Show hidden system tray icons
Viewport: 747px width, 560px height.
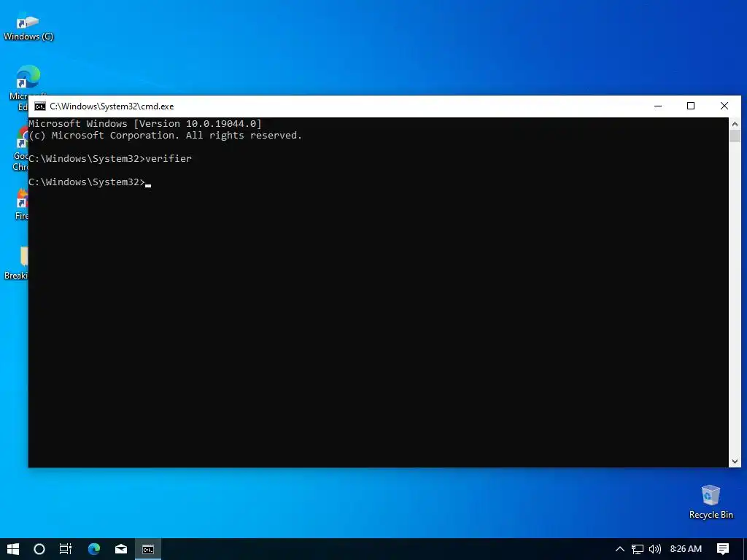point(619,549)
